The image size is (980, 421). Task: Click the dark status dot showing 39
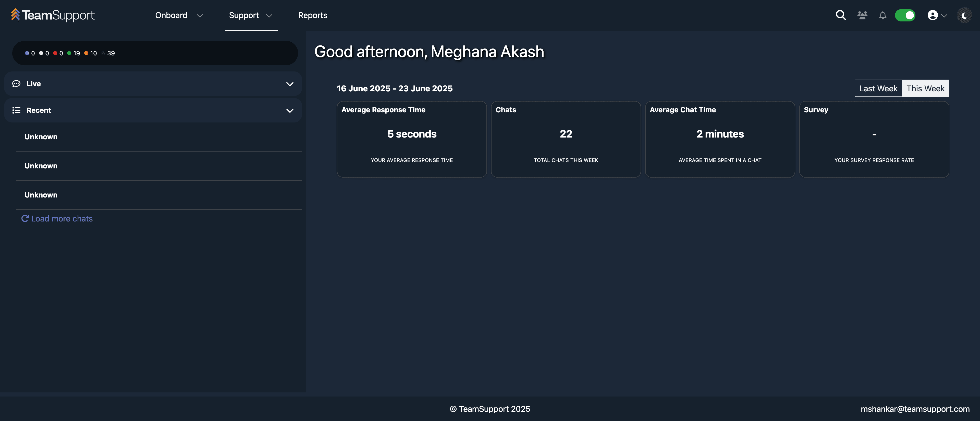(103, 53)
